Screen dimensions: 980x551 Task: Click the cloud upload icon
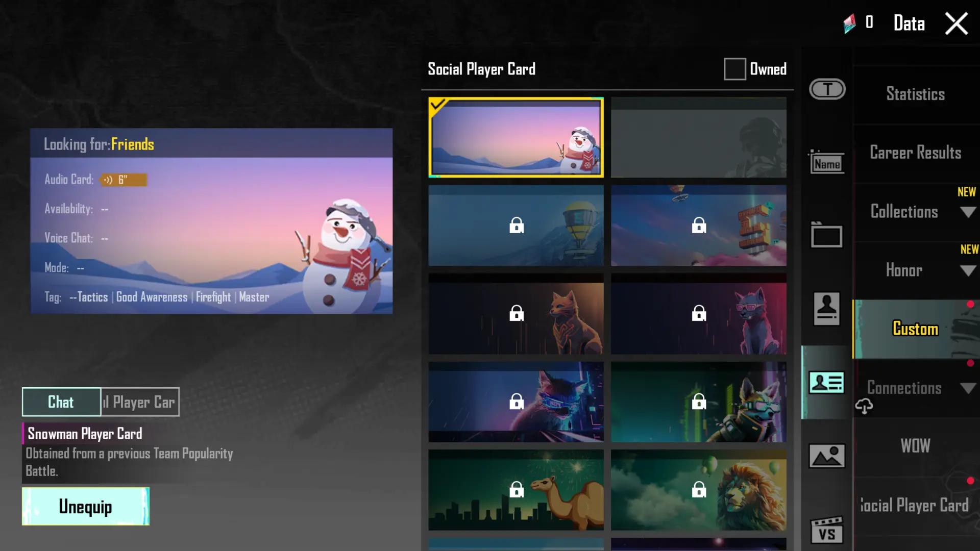click(x=864, y=406)
